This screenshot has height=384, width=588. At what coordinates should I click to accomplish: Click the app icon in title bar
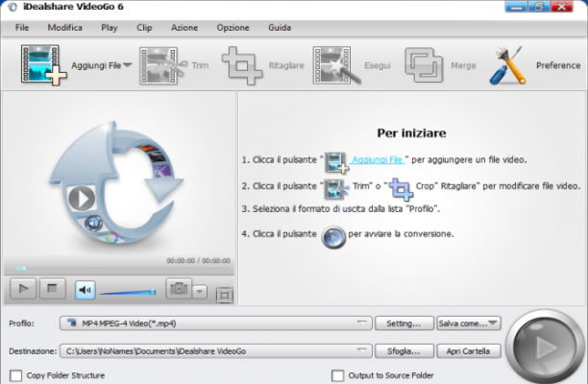[x=12, y=7]
